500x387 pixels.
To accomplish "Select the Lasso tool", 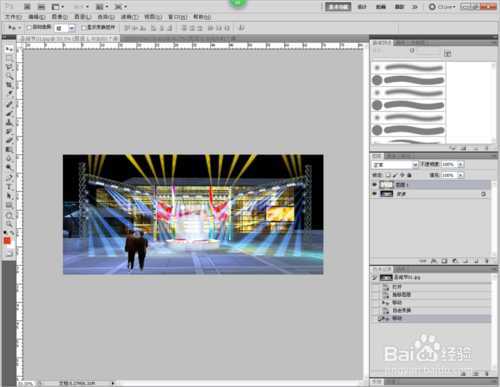I will click(x=9, y=67).
